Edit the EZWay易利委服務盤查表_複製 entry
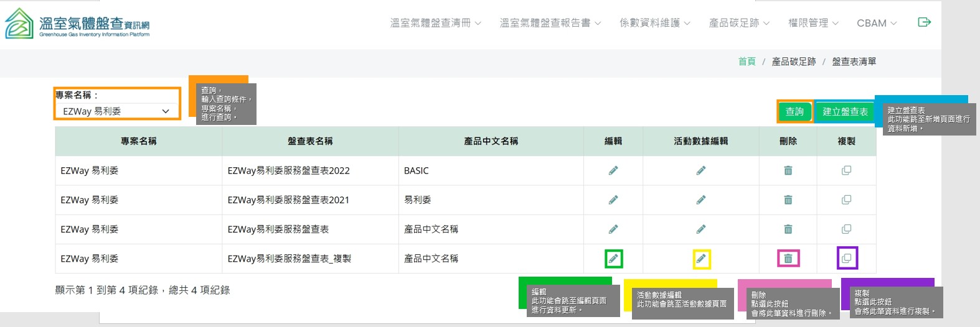 [x=613, y=259]
